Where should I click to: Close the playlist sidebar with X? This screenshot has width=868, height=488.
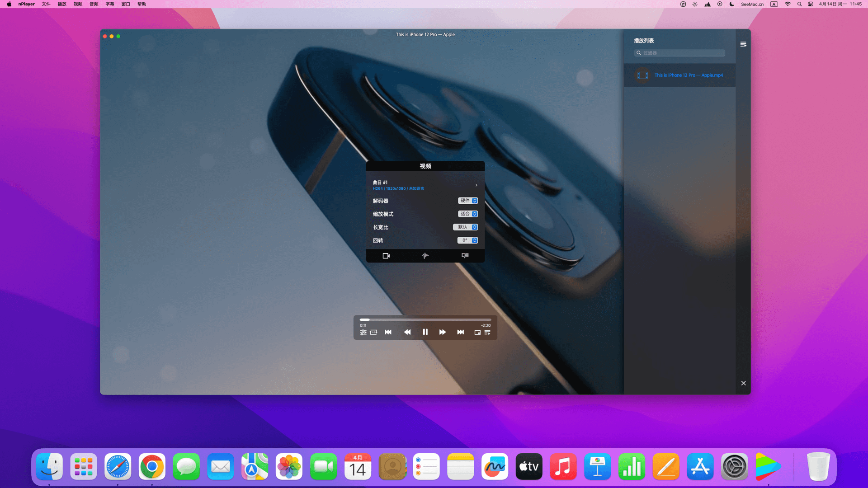coord(743,383)
